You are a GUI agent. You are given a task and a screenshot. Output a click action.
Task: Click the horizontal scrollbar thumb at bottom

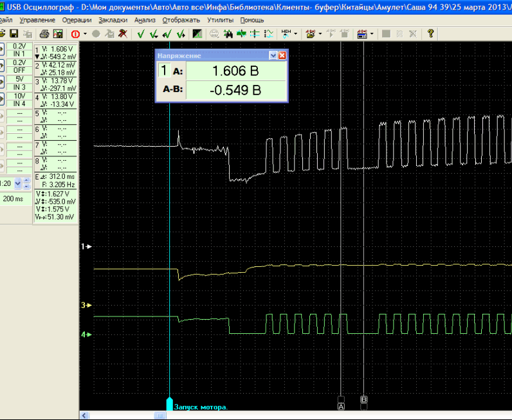click(x=160, y=415)
